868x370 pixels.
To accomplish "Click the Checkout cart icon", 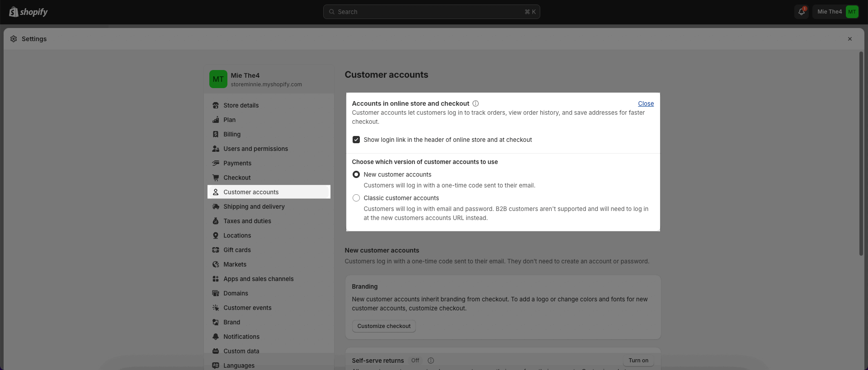I will pos(216,178).
